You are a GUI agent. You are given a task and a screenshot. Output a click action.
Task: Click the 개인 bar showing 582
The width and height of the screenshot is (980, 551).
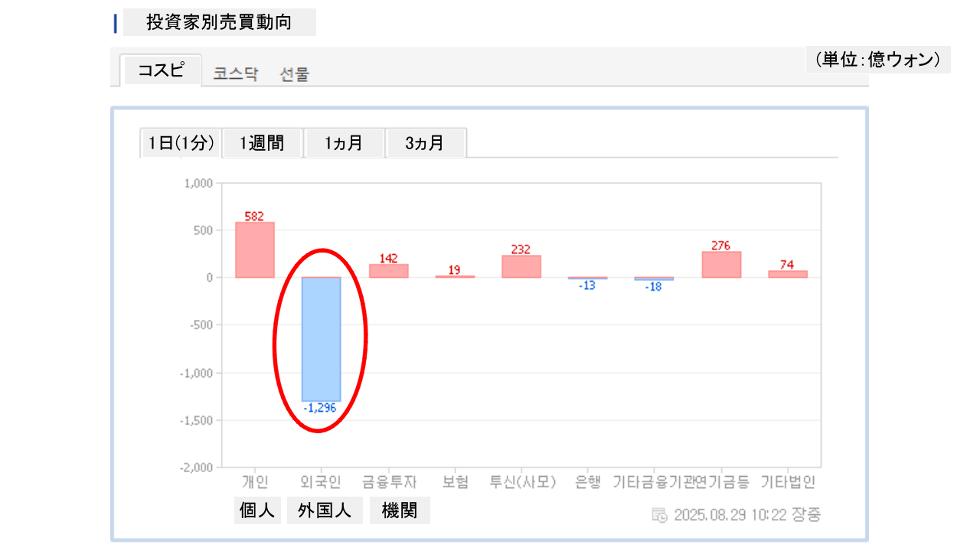pos(255,249)
